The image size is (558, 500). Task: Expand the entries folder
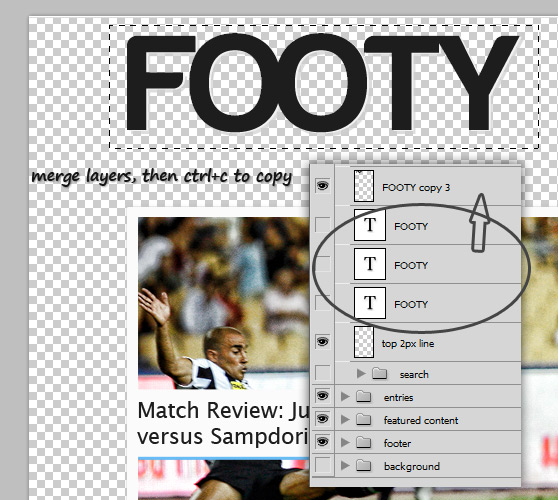(x=345, y=396)
